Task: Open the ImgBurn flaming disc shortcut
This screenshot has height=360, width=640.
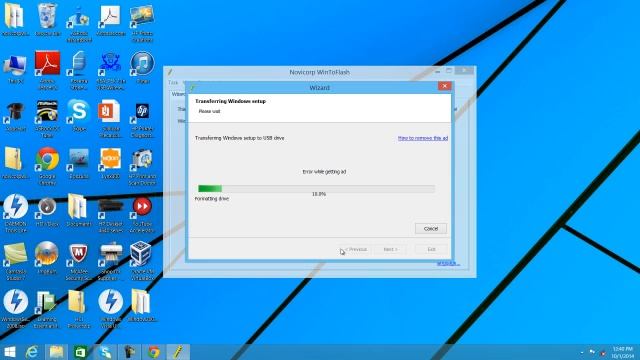Action: point(47,258)
